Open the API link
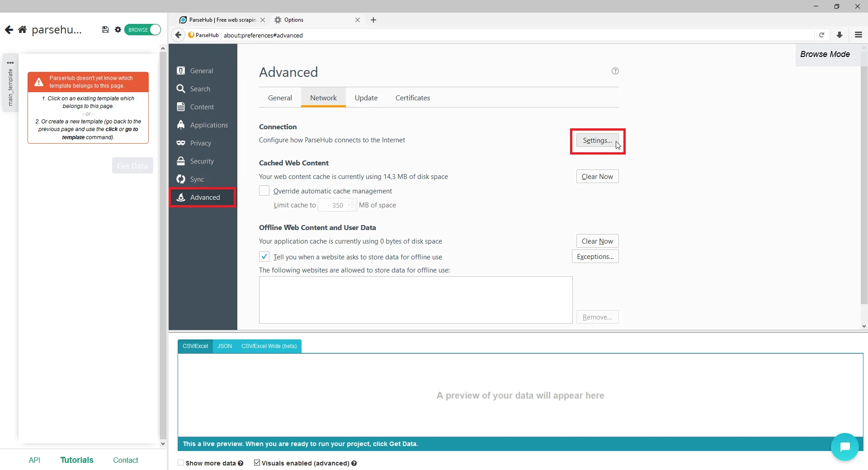 [34, 460]
